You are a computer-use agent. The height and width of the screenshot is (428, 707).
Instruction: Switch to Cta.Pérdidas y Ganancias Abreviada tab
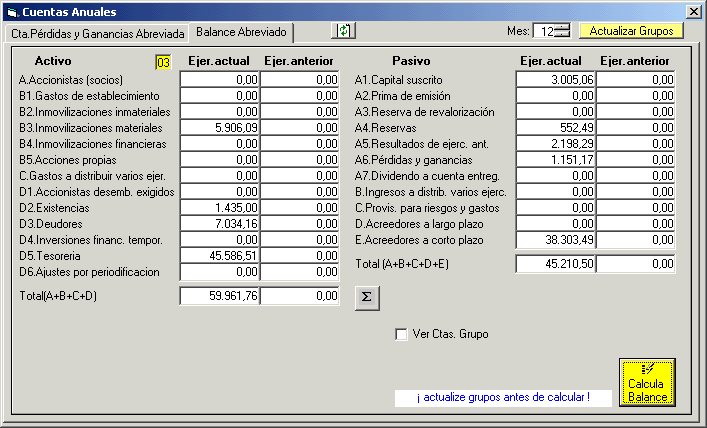coord(97,33)
